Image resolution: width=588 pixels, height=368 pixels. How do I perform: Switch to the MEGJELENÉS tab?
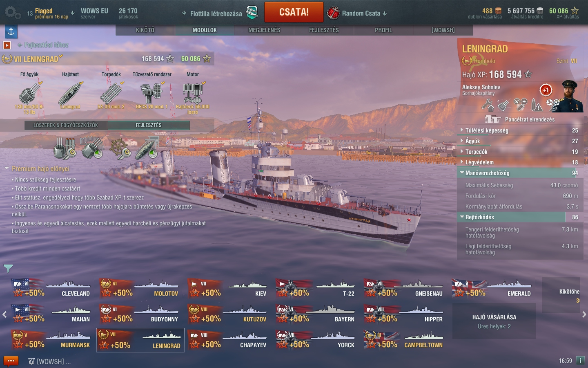(264, 30)
